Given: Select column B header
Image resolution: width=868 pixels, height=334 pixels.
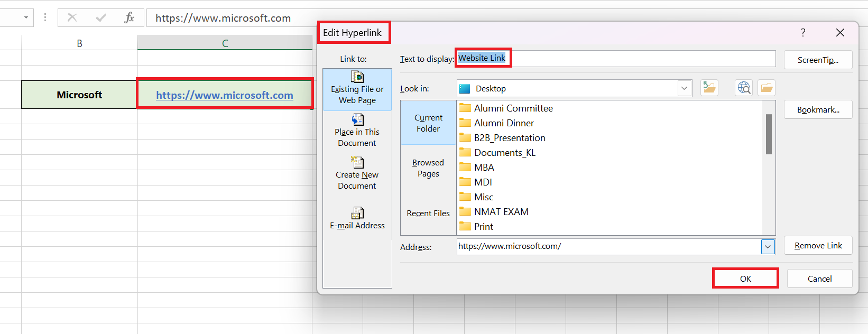Looking at the screenshot, I should click(x=79, y=43).
